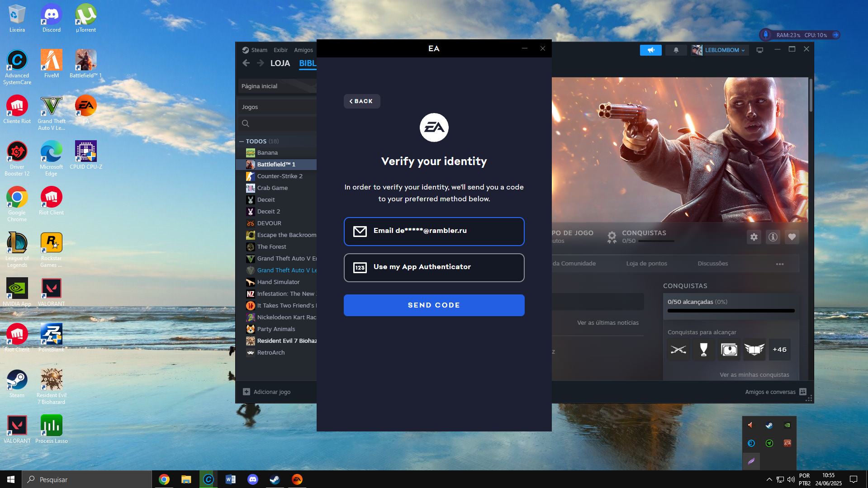This screenshot has width=868, height=488.
Task: Click Ver as últimas notícias link
Action: coord(607,323)
